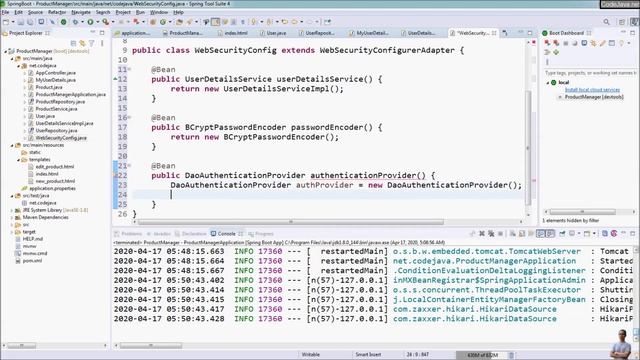Open the File menu

(5, 12)
